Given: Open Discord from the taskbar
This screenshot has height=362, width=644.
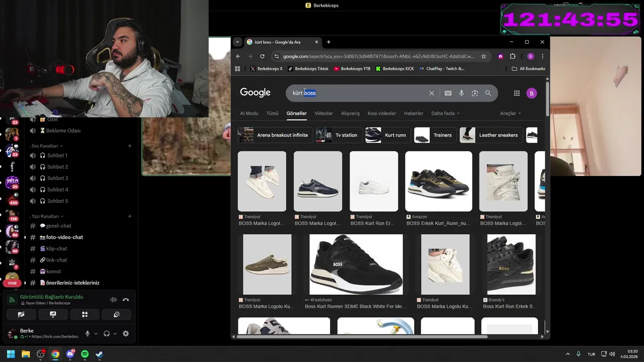Looking at the screenshot, I should click(70, 354).
